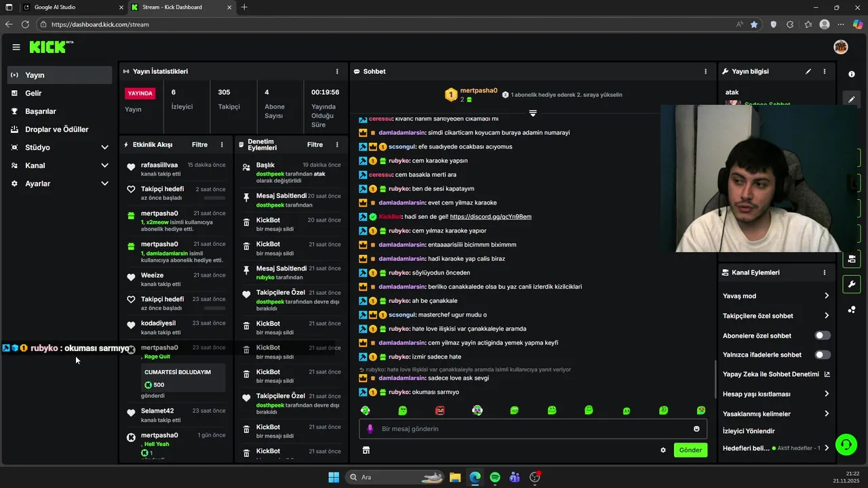Open Yavaş mod options
This screenshot has height=488, width=868.
pos(776,296)
